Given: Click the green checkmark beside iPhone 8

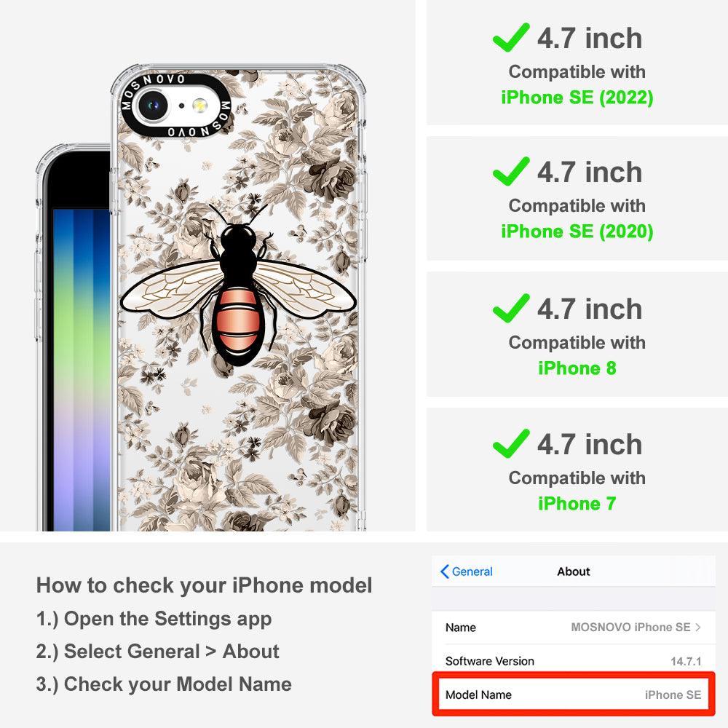Looking at the screenshot, I should (511, 308).
